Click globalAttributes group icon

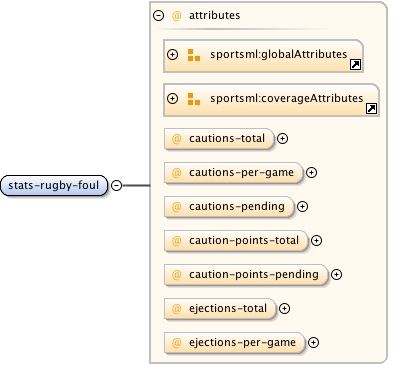click(x=194, y=55)
